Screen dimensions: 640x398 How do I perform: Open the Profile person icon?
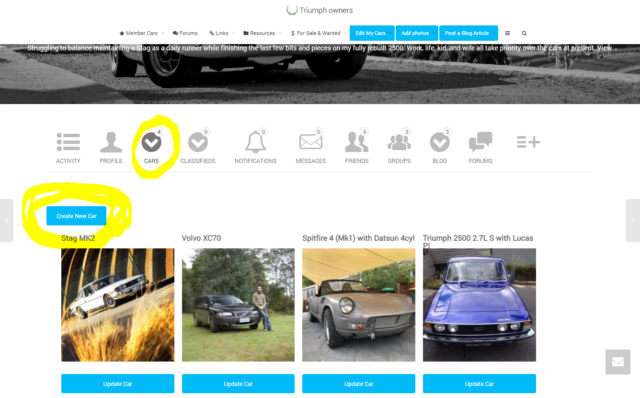pyautogui.click(x=111, y=142)
